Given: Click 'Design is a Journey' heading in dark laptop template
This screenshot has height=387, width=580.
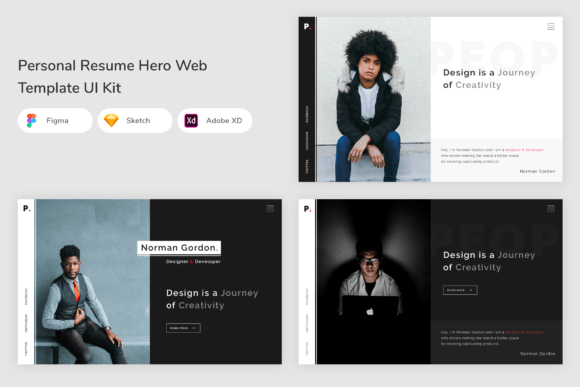Looking at the screenshot, I should point(489,255).
